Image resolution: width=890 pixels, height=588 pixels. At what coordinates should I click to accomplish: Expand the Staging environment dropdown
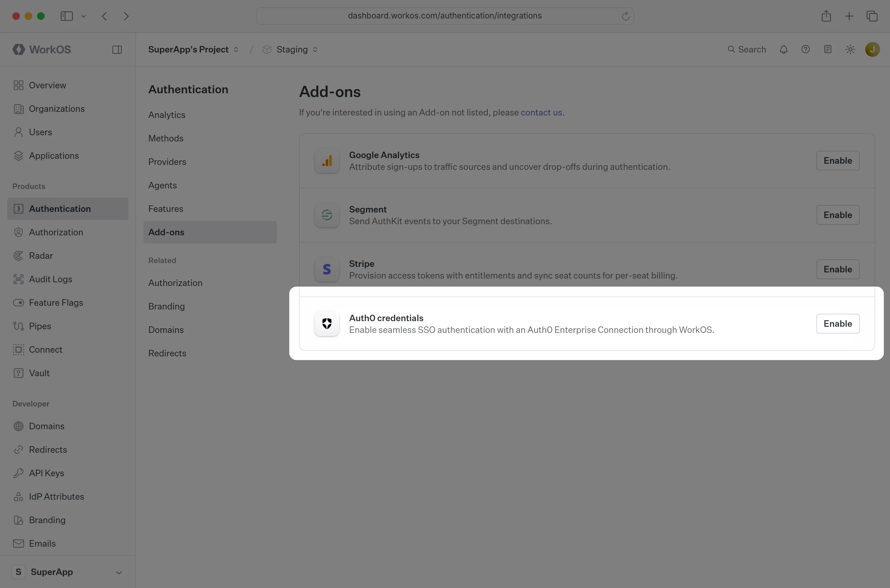[x=290, y=49]
